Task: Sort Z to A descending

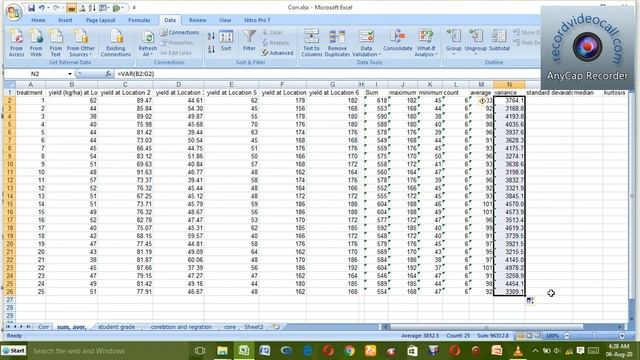Action: click(211, 49)
